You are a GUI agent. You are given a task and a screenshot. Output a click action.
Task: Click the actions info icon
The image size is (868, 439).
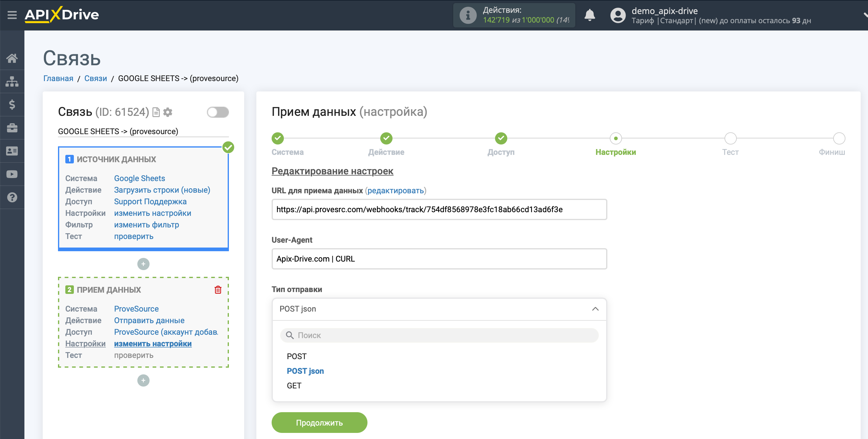coord(468,15)
